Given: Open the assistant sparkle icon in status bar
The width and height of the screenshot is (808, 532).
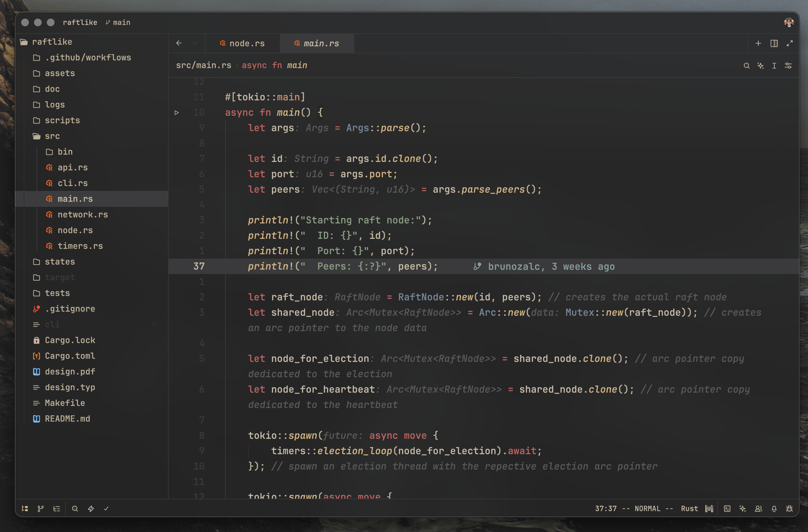Looking at the screenshot, I should [743, 508].
